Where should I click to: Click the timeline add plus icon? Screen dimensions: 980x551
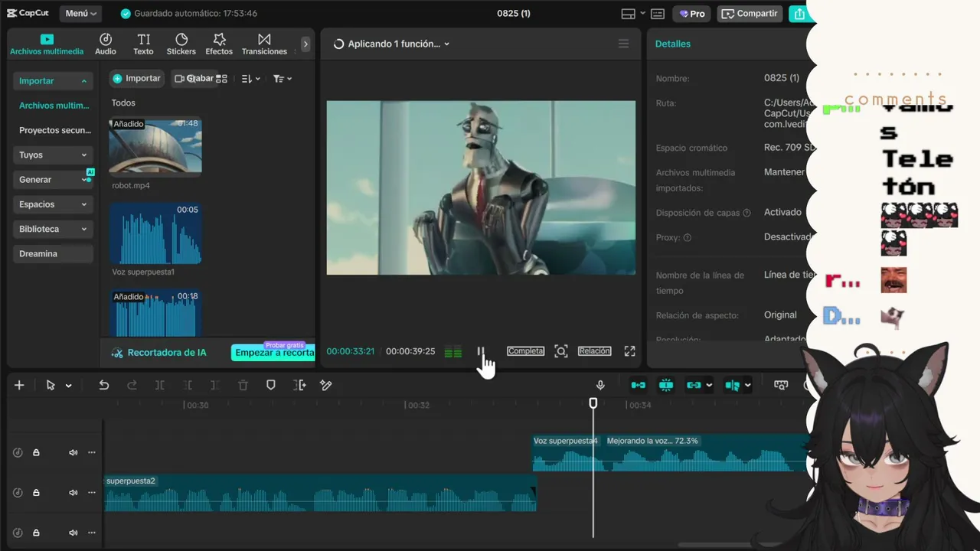(x=19, y=385)
